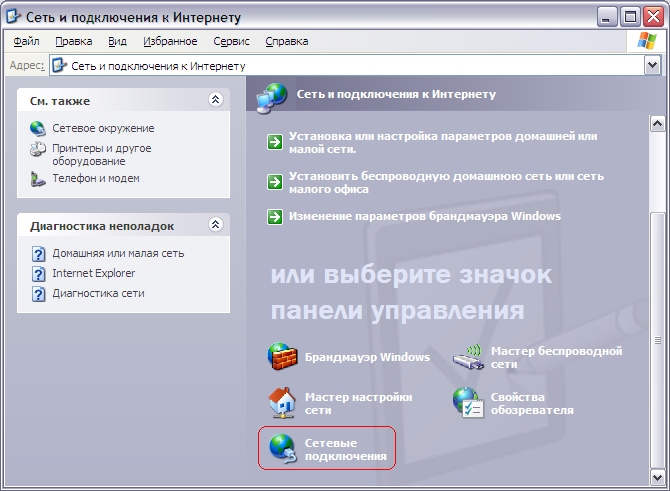The image size is (670, 491).
Task: Open the Мастер беспроводной сети USB icon
Action: [x=468, y=357]
